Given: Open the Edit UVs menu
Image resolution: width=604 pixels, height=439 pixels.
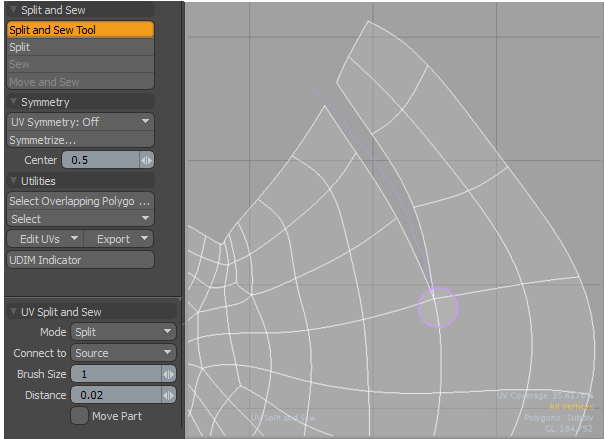Looking at the screenshot, I should pyautogui.click(x=43, y=239).
